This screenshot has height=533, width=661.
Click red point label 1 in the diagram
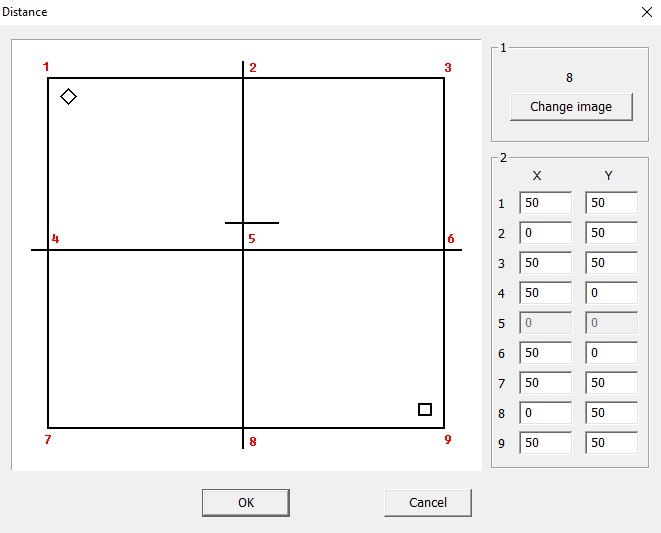point(46,67)
